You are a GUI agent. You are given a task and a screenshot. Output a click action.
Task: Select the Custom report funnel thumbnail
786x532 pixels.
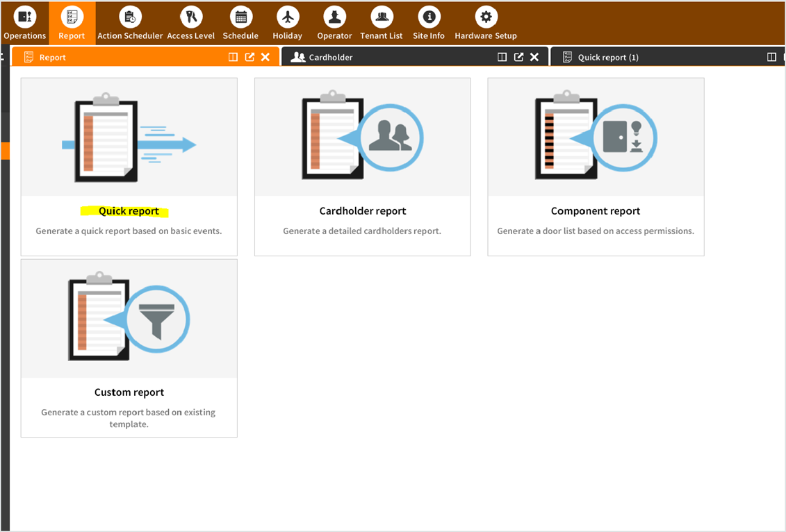(x=129, y=319)
